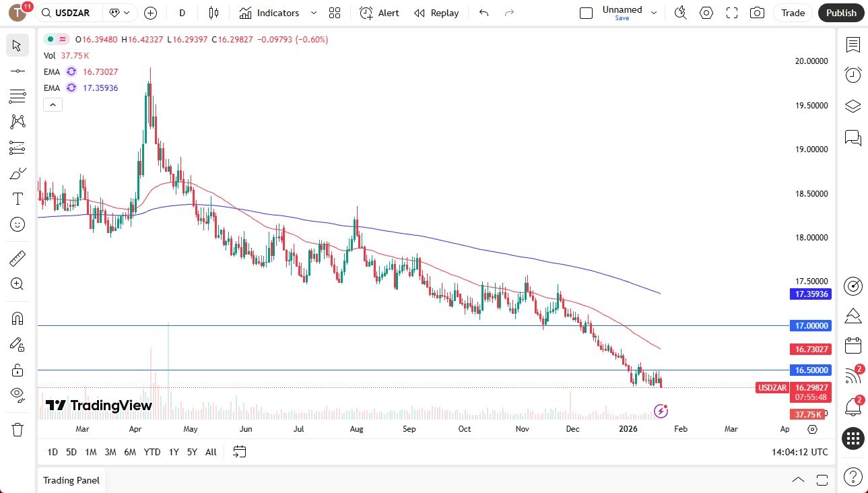Open notifications bell
The height and width of the screenshot is (493, 868).
point(853,407)
